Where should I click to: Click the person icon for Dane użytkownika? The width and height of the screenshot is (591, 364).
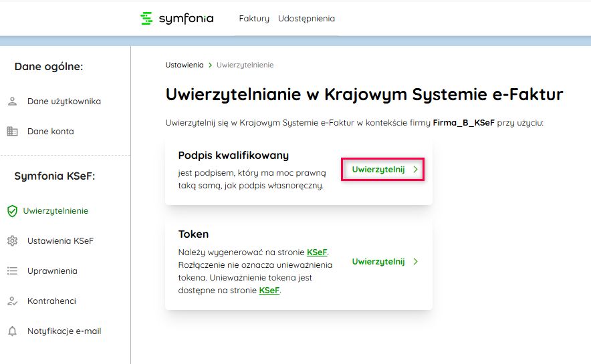(12, 102)
